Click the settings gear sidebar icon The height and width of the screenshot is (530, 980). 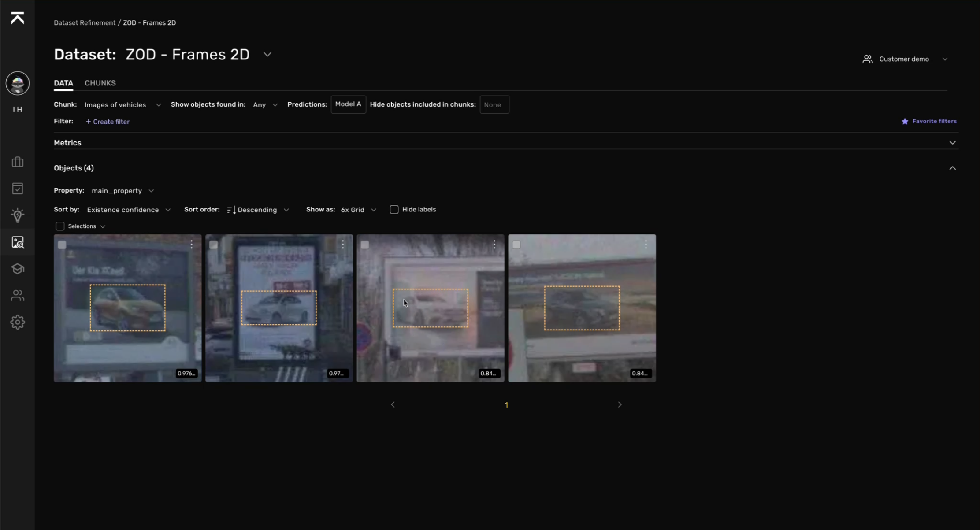[18, 322]
